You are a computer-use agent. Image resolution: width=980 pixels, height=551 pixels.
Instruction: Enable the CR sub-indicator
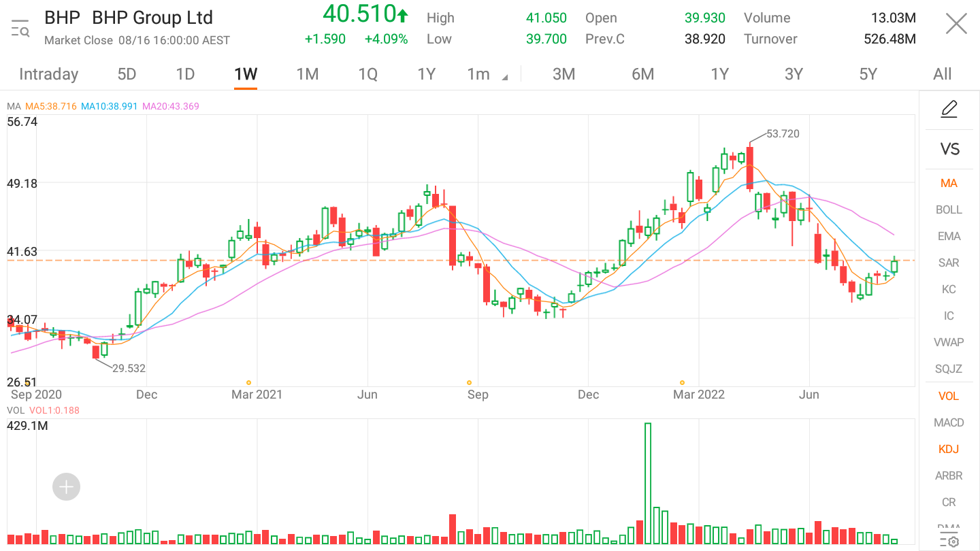949,502
